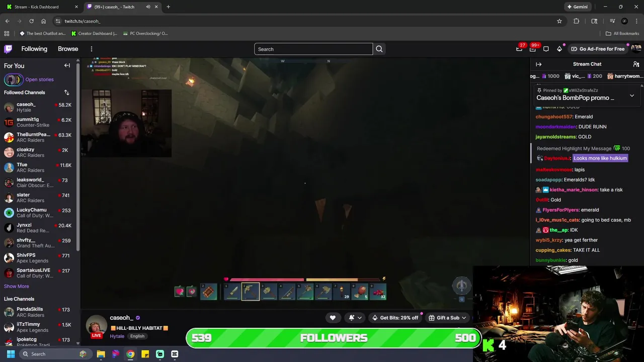
Task: Expand the pinned Caseoh's BombPop promo message
Action: (x=632, y=96)
